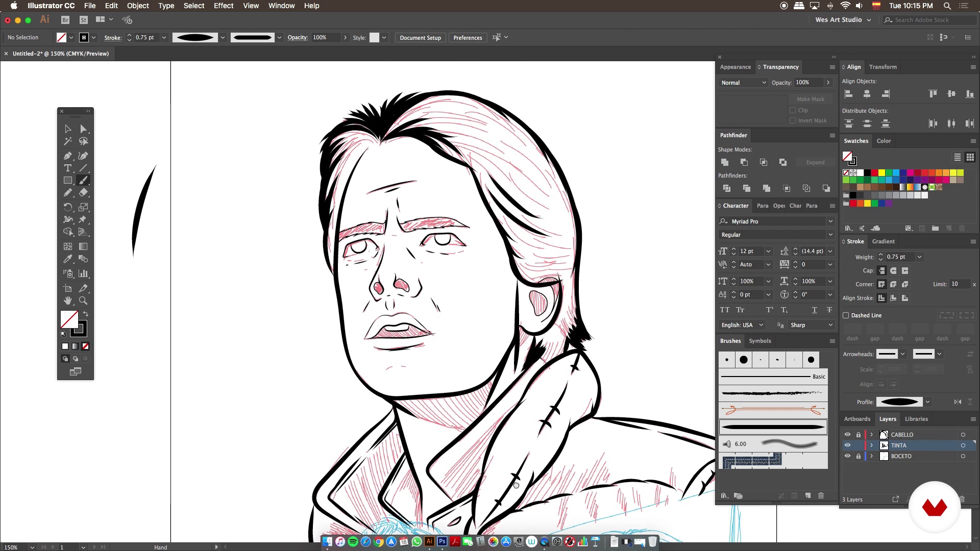This screenshot has width=980, height=551.
Task: Select the Pen tool in toolbox
Action: click(x=68, y=156)
